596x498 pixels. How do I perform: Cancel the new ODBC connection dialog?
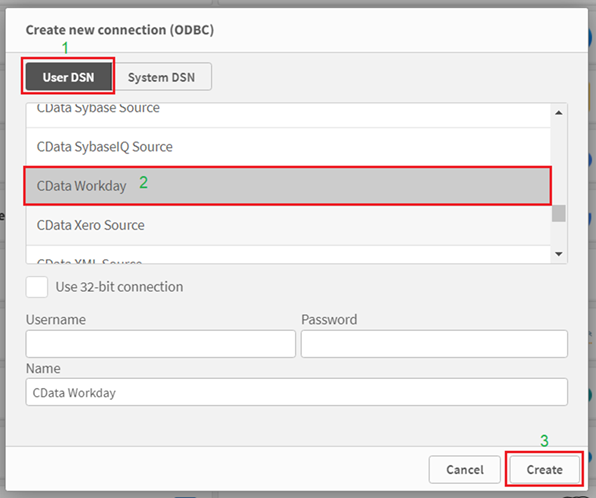tap(464, 469)
